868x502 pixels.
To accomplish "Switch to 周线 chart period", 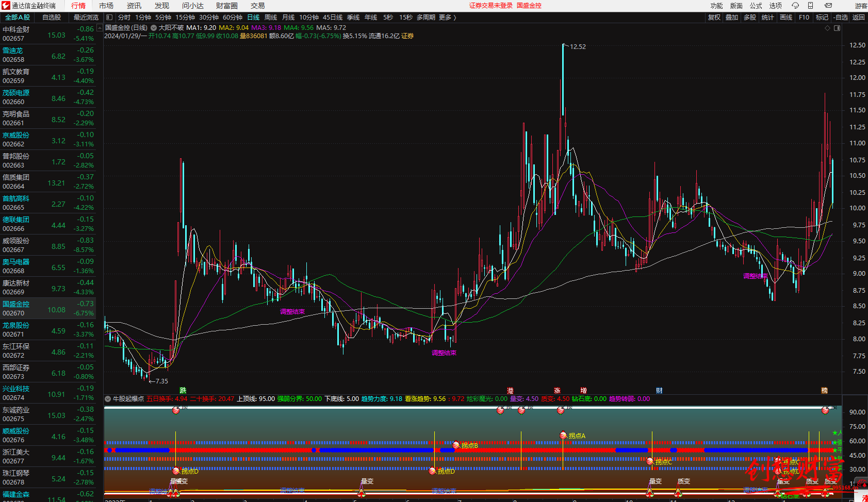I will click(x=271, y=18).
